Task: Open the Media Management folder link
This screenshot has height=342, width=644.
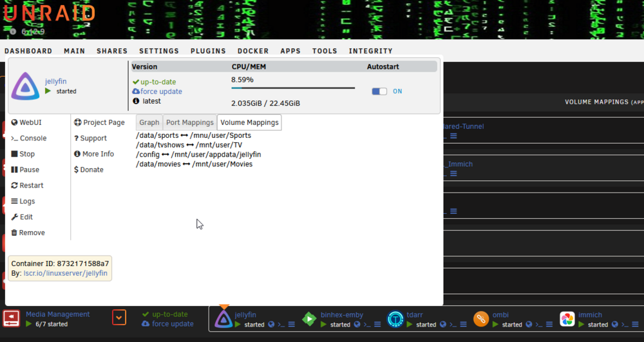Action: 57,314
